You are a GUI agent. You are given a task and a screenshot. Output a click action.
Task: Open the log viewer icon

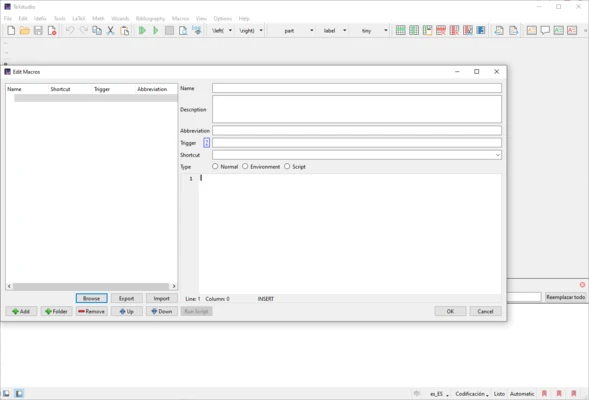196,30
